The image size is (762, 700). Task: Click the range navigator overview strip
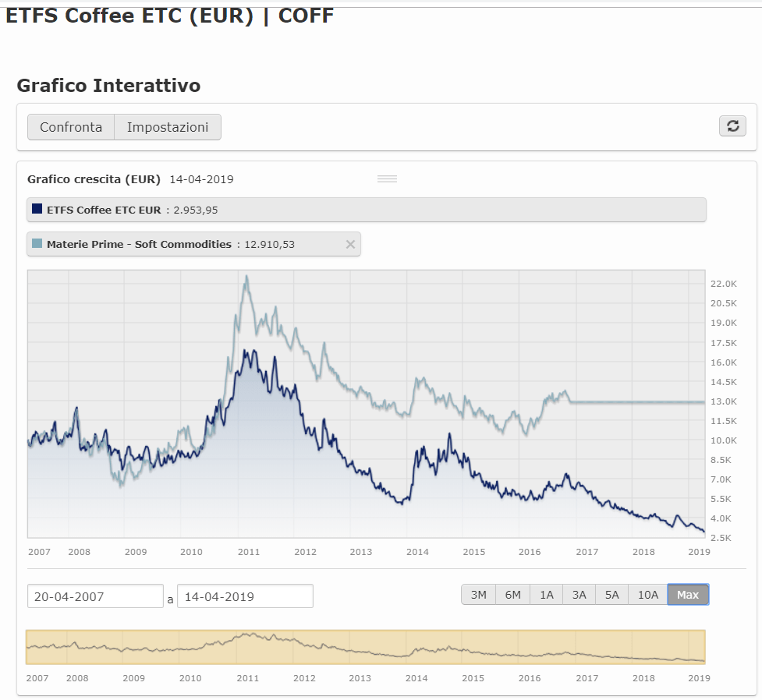click(x=365, y=647)
